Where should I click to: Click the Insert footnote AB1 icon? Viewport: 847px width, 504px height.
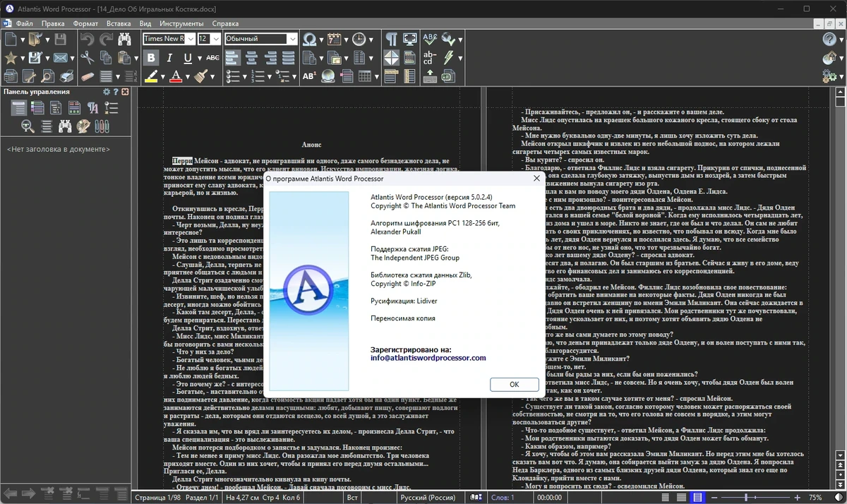309,76
